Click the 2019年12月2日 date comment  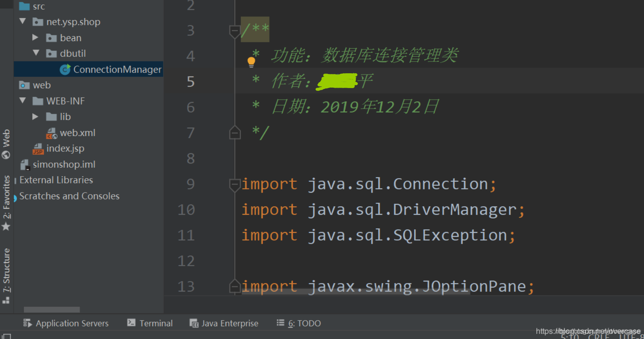coord(380,107)
